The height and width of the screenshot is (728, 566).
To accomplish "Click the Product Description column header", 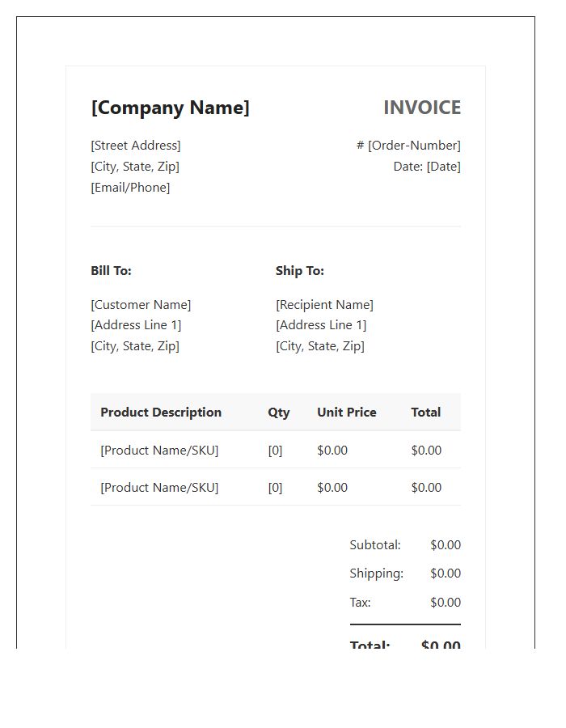I will [x=161, y=413].
